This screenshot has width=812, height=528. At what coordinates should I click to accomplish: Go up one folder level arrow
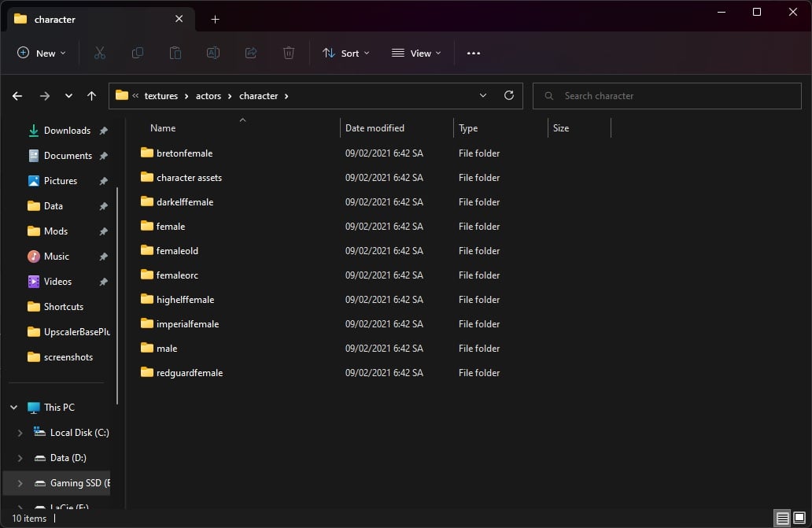pos(91,96)
